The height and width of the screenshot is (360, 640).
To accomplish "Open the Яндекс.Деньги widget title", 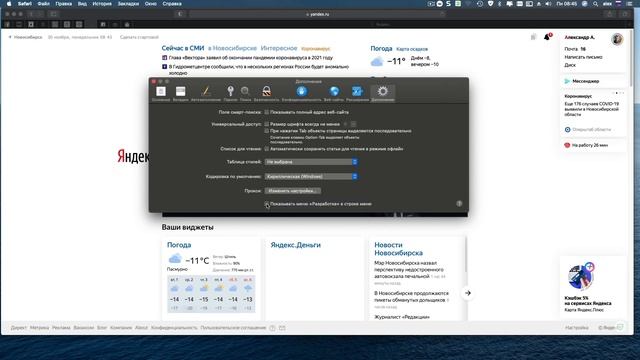I will (296, 245).
